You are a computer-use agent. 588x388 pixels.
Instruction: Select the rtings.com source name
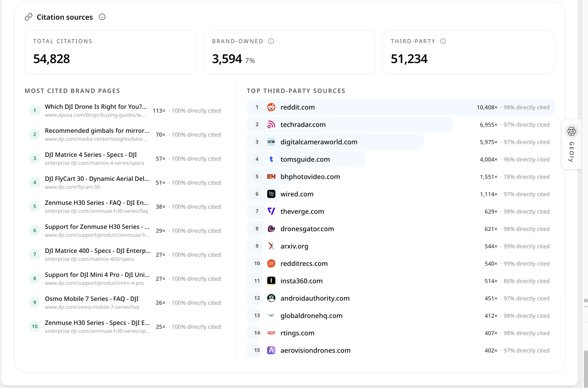click(297, 333)
